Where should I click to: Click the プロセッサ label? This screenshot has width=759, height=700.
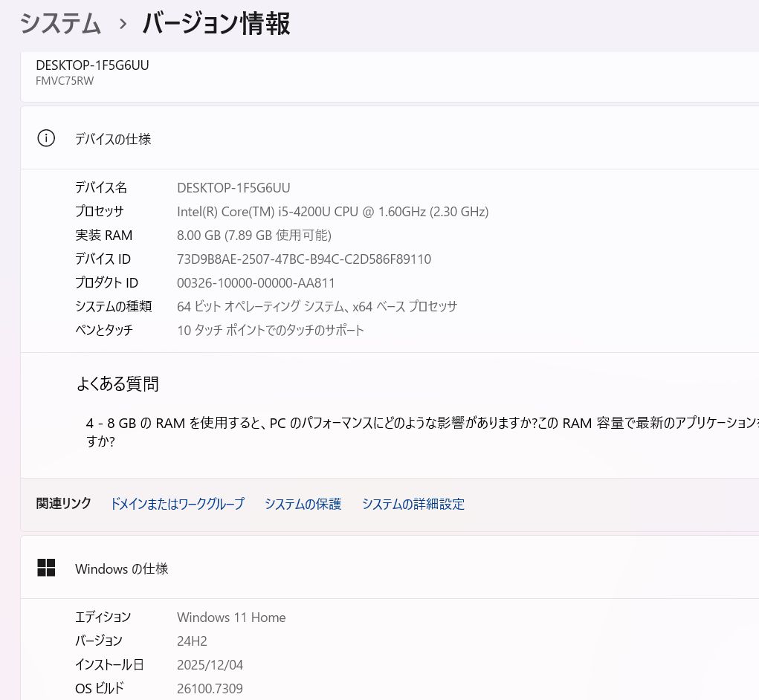(99, 211)
